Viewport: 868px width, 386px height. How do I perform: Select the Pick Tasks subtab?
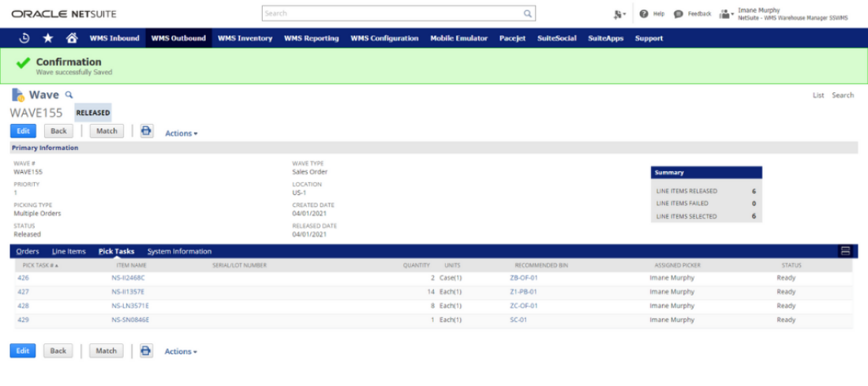coord(116,252)
